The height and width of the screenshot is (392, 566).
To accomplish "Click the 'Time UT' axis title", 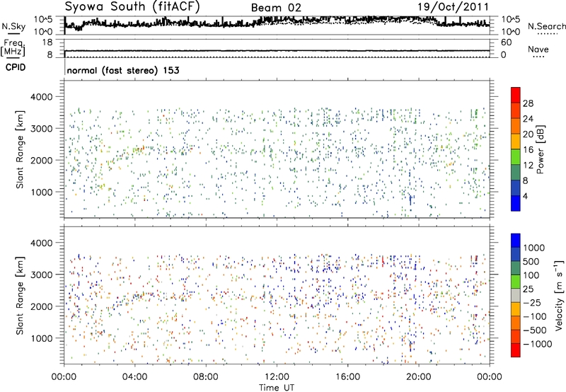I will tap(277, 388).
